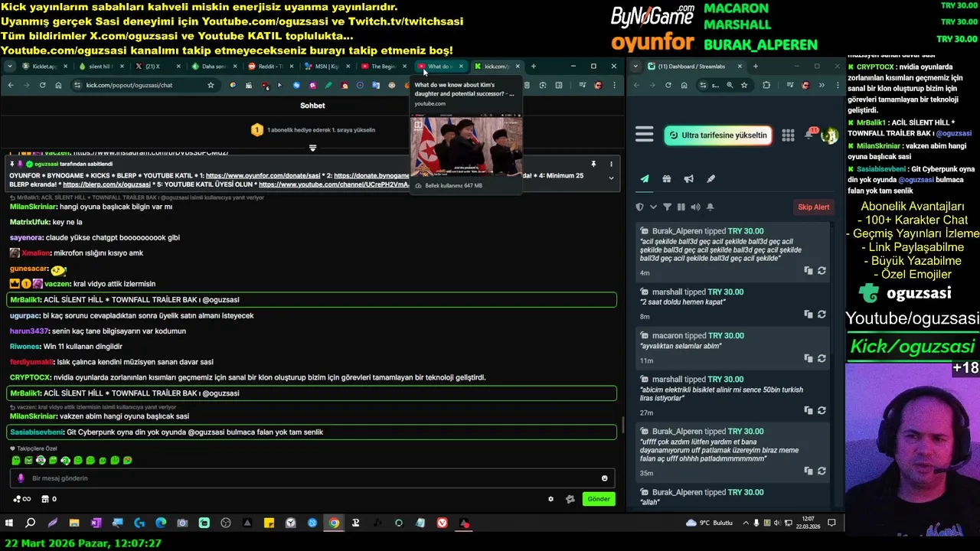Open Google Chrome from the taskbar

point(334,523)
